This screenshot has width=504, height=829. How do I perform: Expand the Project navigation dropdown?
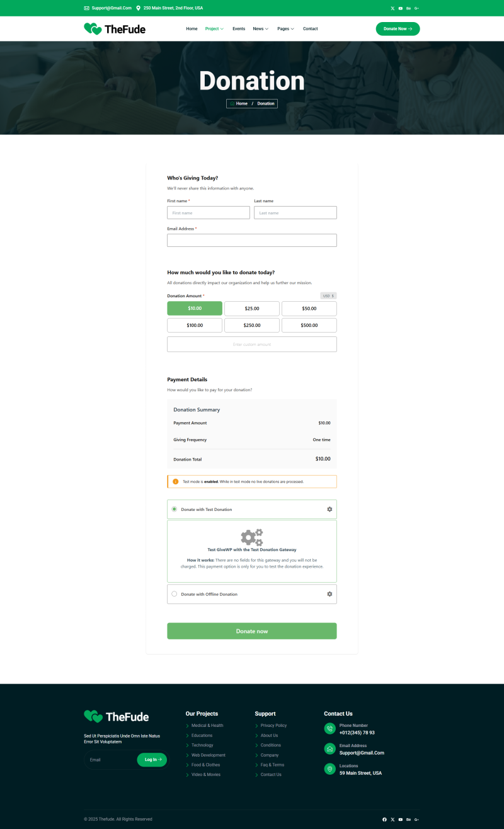tap(214, 28)
